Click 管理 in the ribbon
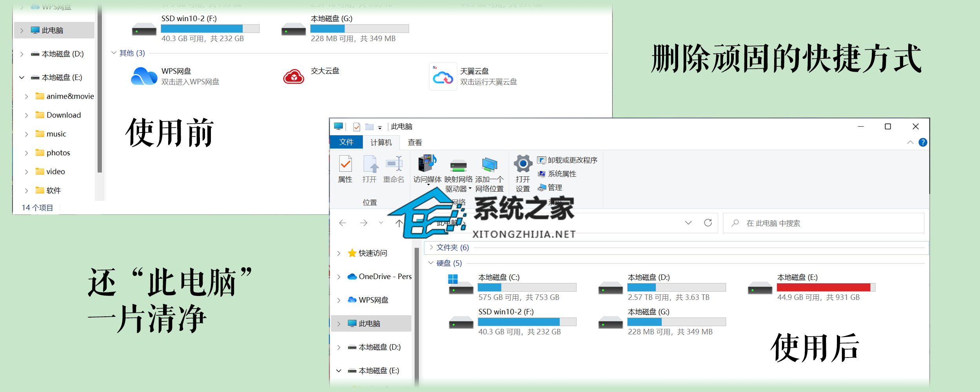Image resolution: width=980 pixels, height=392 pixels. (550, 187)
